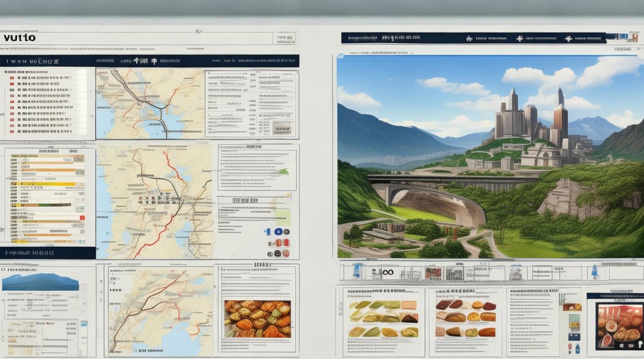Click the dark round icon beside the blue circle
644x359 pixels.
tap(286, 232)
